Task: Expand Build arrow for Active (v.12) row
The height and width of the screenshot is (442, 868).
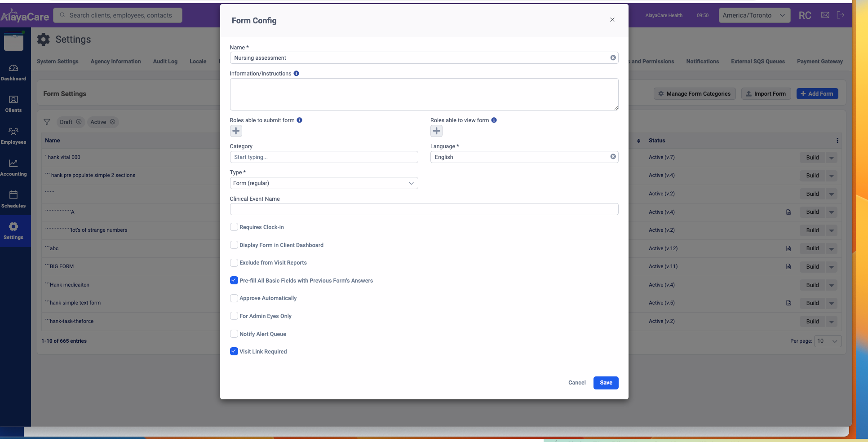Action: click(831, 248)
